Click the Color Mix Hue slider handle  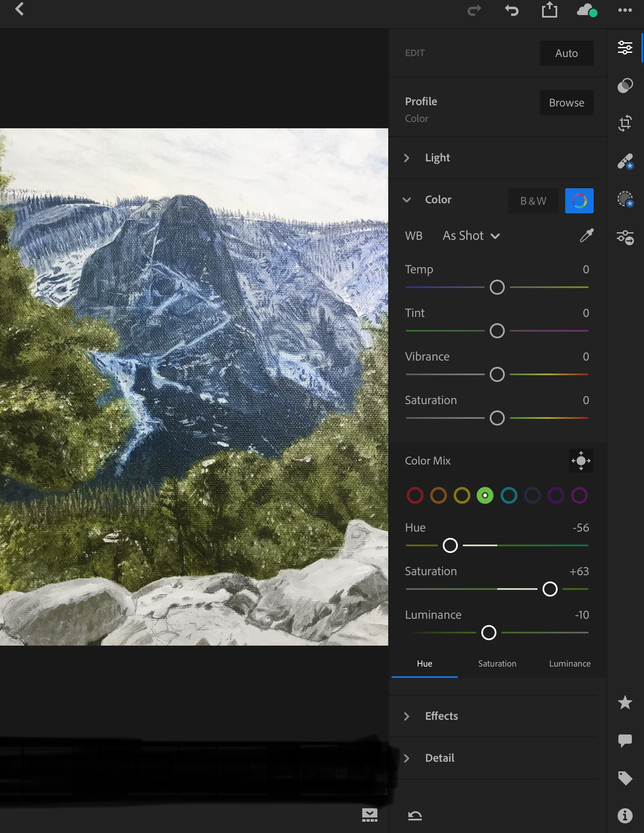pyautogui.click(x=450, y=545)
